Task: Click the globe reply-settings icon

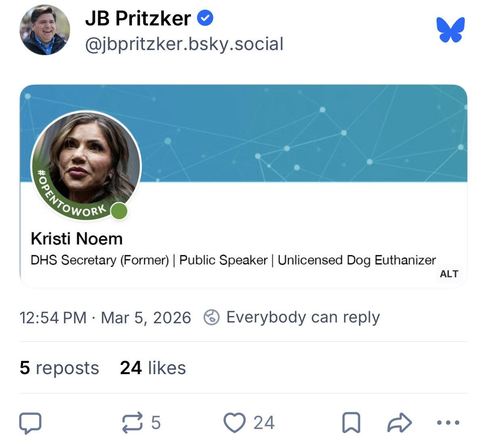Action: (x=212, y=317)
